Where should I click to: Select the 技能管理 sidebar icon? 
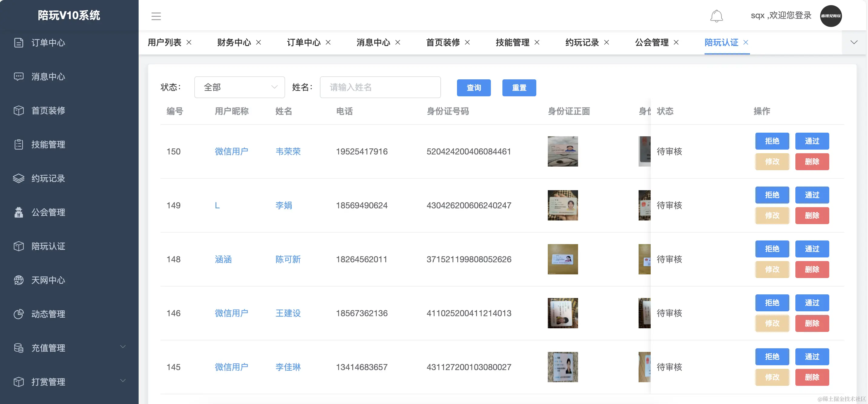point(19,144)
